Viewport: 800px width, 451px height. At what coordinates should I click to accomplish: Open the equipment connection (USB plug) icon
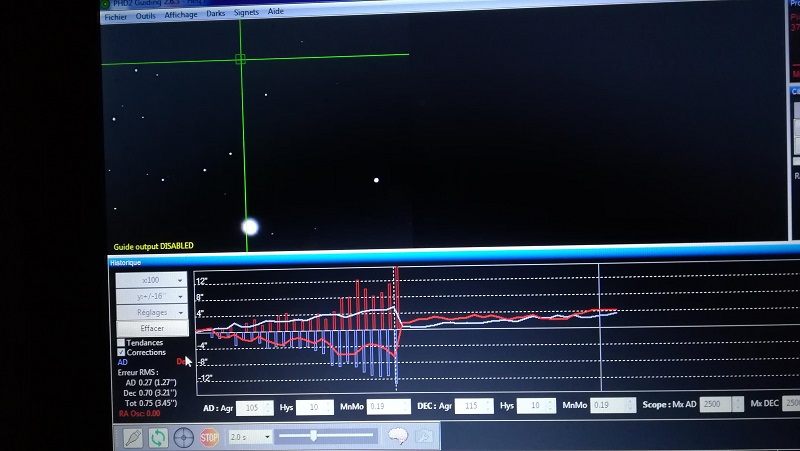click(133, 438)
